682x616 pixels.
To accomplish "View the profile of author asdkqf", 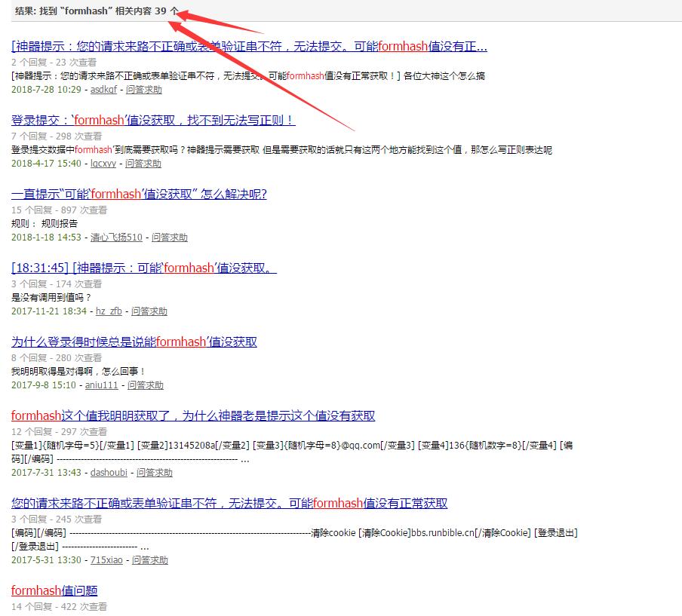I will (x=103, y=90).
